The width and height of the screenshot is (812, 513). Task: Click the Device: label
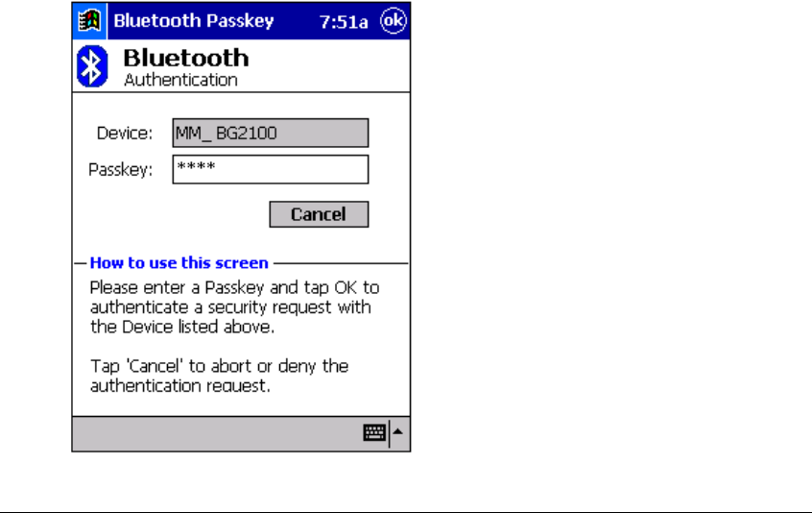[124, 134]
